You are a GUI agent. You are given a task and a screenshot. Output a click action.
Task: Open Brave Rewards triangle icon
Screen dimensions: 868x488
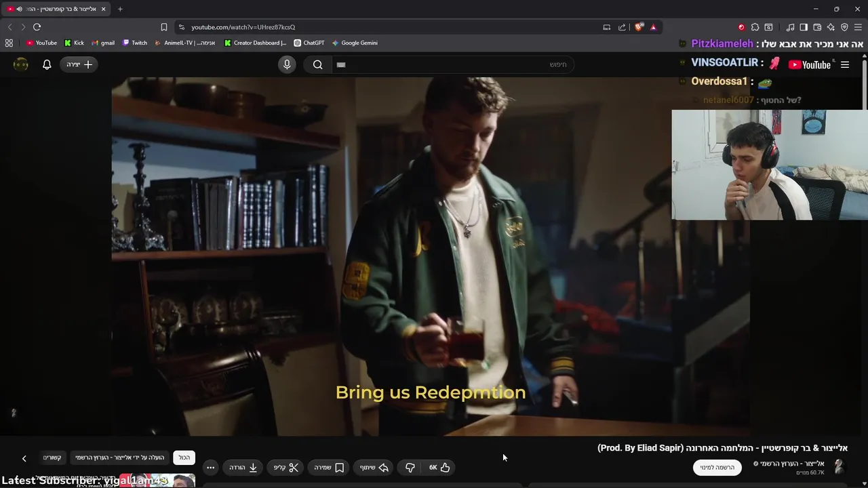[653, 27]
